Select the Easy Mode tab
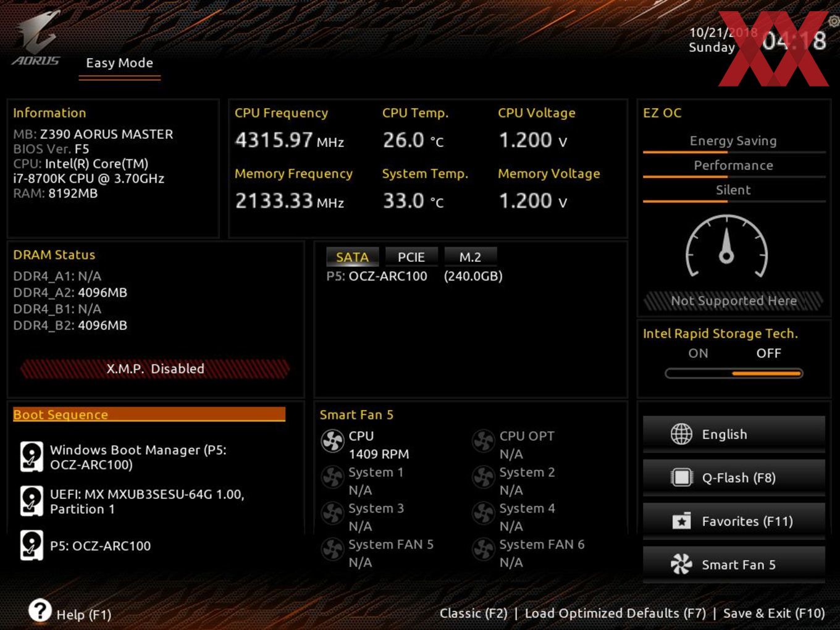Viewport: 840px width, 630px height. [x=120, y=63]
